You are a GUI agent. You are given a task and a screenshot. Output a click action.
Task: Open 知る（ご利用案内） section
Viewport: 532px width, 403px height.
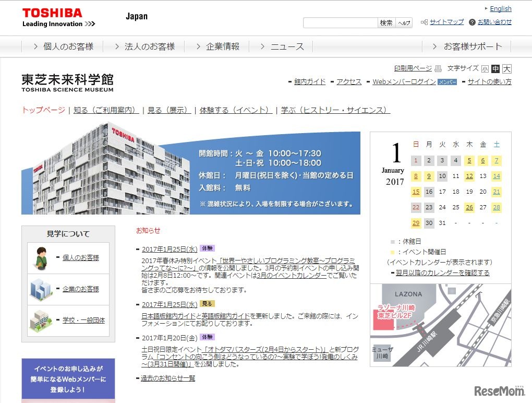[x=106, y=110]
